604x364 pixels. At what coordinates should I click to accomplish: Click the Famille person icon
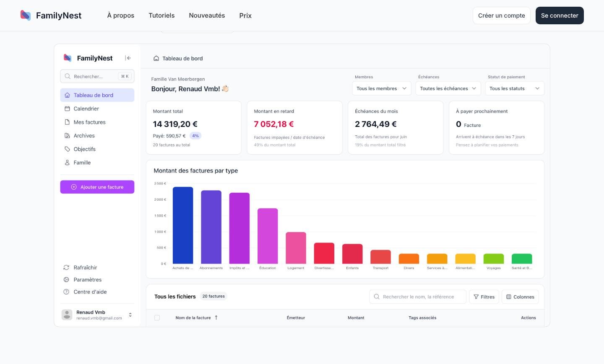(67, 162)
